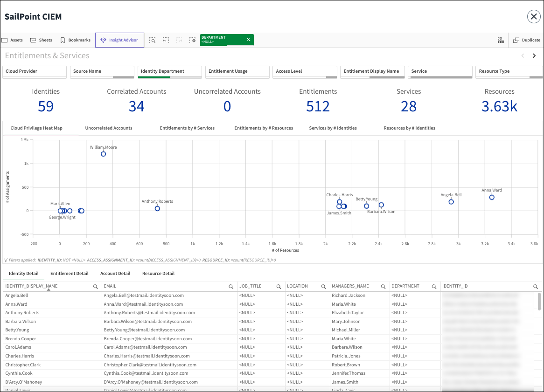The image size is (544, 392).
Task: Select the William.Moore data point
Action: [x=104, y=154]
